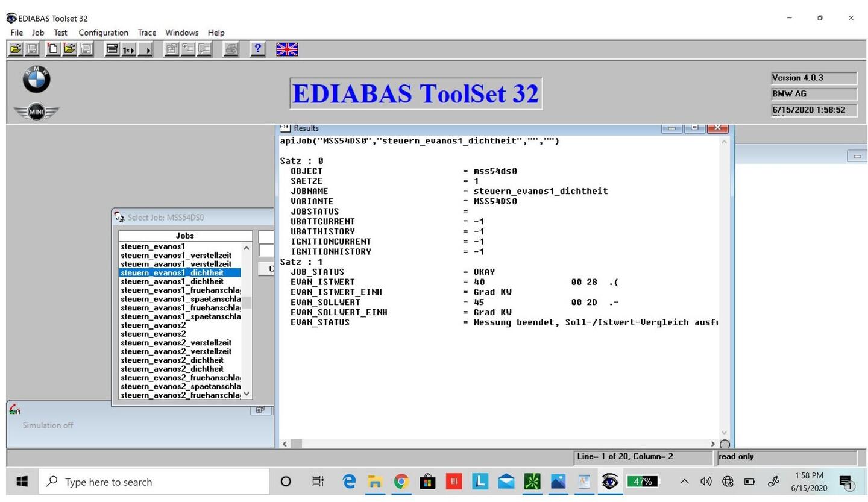Screen dimensions: 868x502
Task: Click the job list window toolbar icon
Action: pos(112,49)
